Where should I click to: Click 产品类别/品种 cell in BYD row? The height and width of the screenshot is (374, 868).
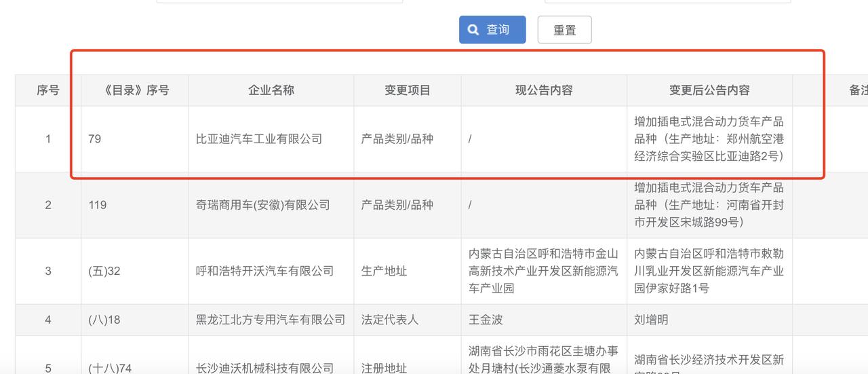coord(408,139)
